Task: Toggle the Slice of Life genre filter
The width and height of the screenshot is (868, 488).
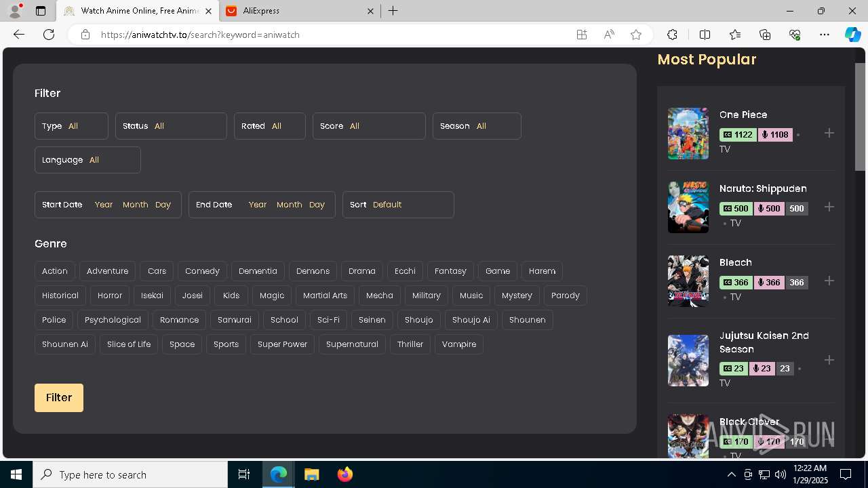Action: (x=129, y=344)
